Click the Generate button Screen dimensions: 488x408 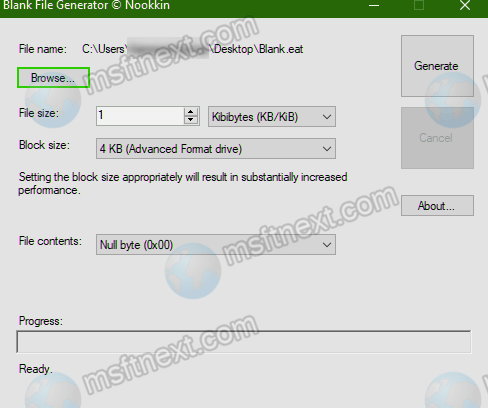point(437,66)
